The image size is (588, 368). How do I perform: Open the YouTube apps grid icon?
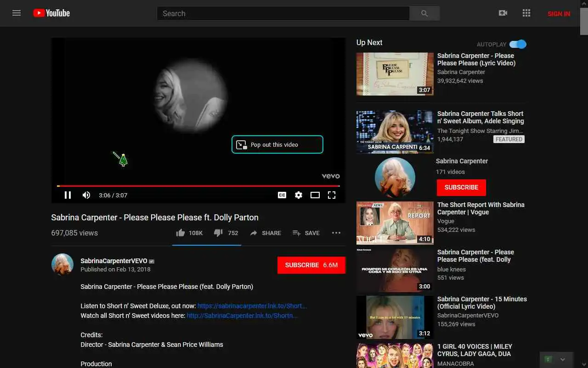pos(526,13)
